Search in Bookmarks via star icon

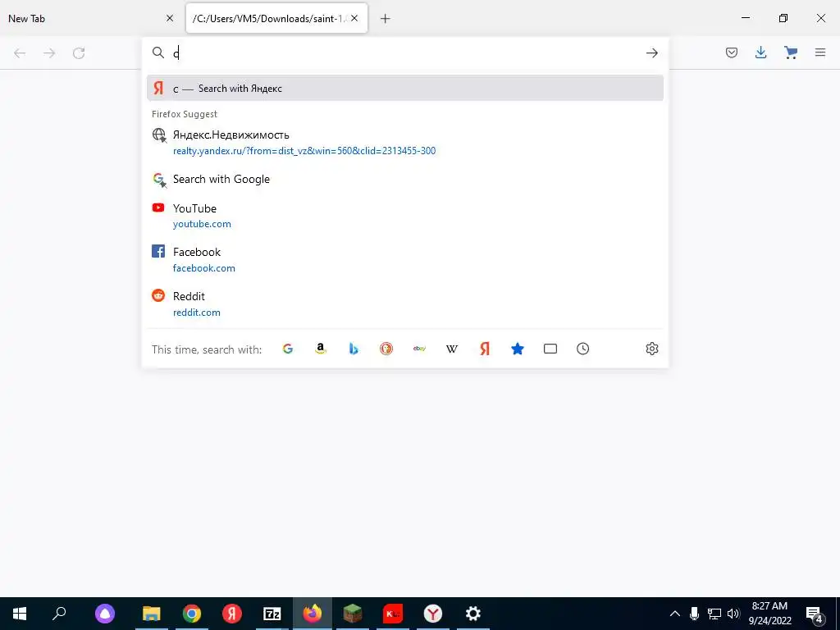click(518, 349)
